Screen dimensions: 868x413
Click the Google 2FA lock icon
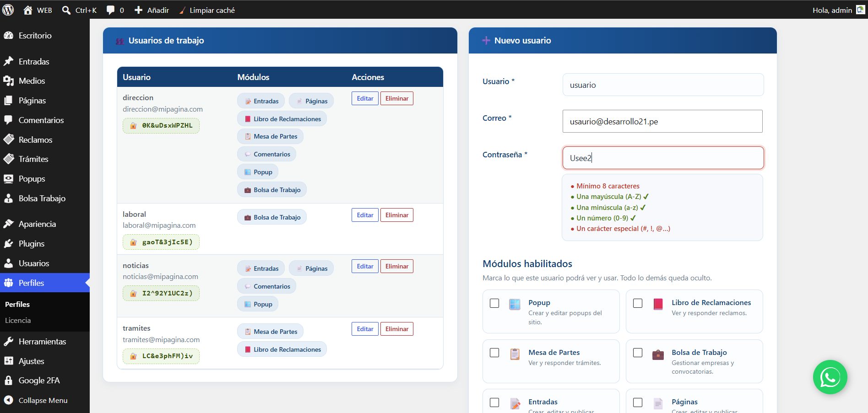(9, 381)
